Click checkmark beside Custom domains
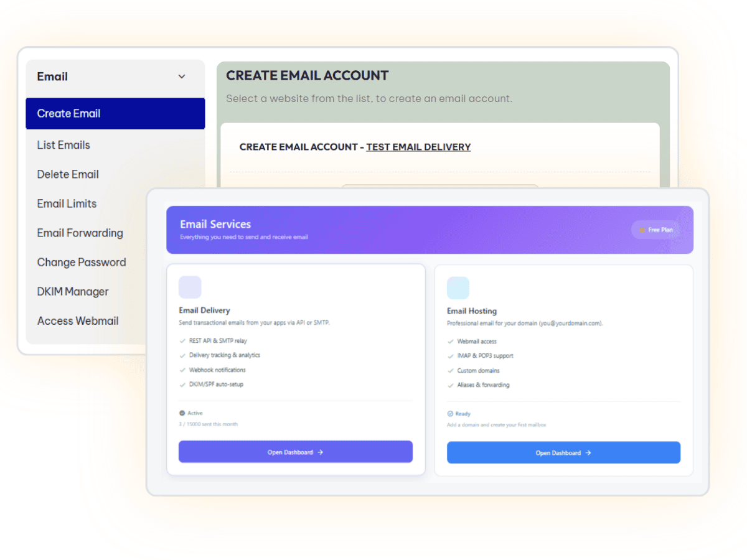747x560 pixels. coord(451,371)
